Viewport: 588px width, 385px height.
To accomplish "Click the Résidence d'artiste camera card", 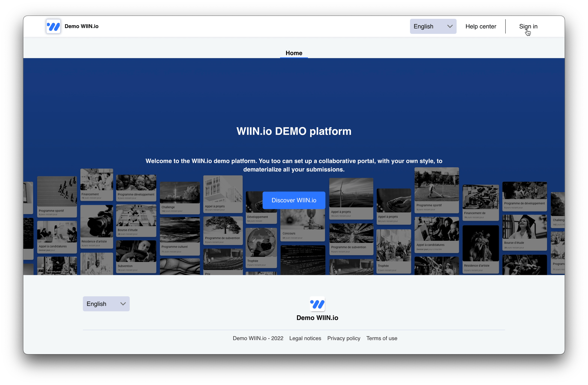I will [97, 226].
